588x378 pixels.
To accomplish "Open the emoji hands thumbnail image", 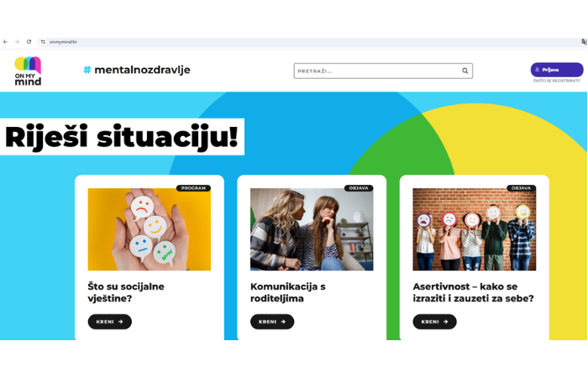I will [x=150, y=229].
